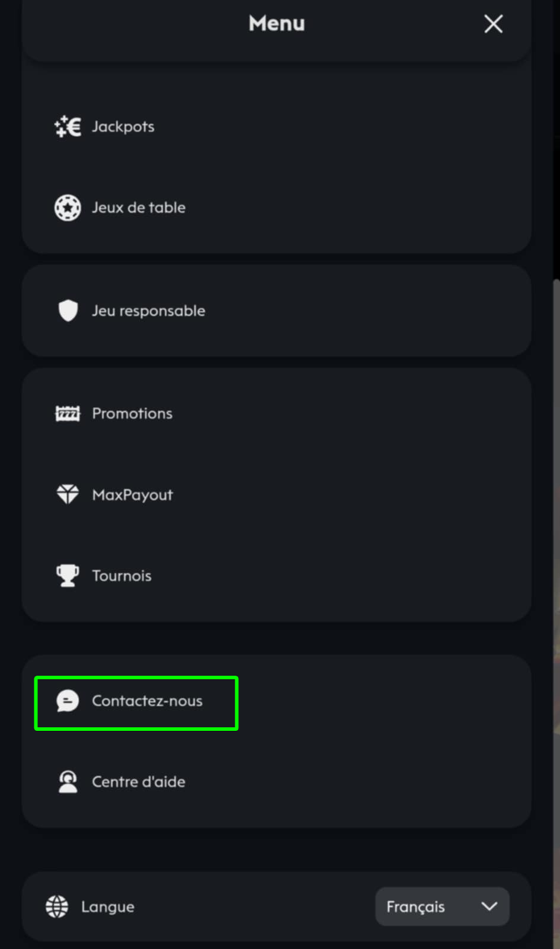Open the Jackpots menu entry

[123, 127]
